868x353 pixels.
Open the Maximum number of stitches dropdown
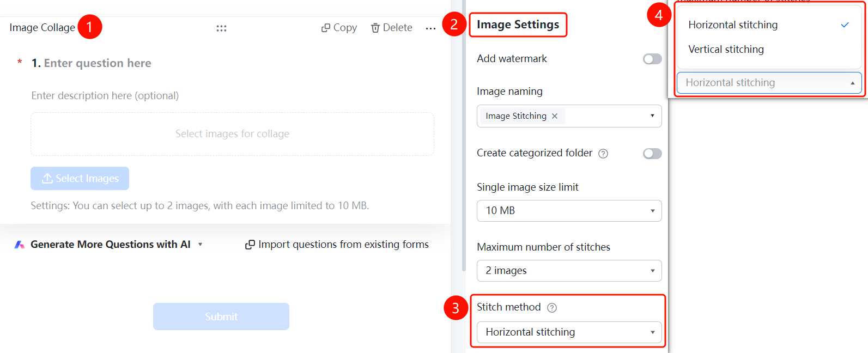pos(569,271)
